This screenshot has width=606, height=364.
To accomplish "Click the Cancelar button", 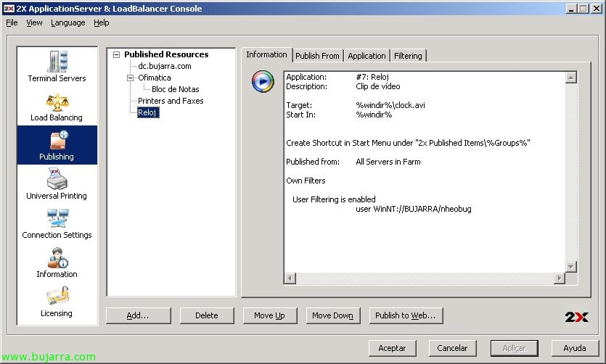I will coord(453,348).
